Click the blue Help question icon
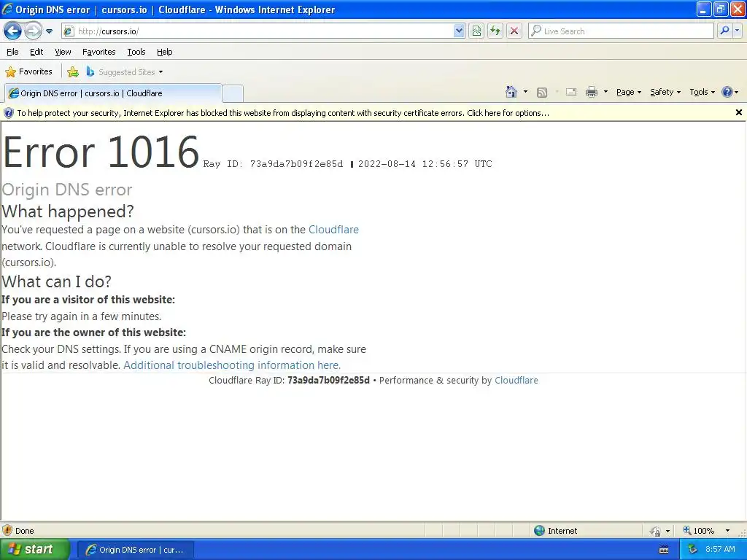Viewport: 747px width, 560px height. [727, 92]
